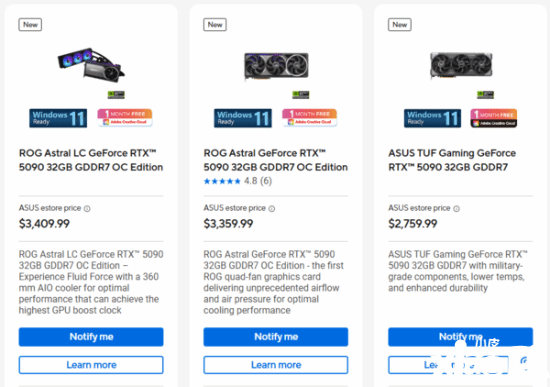
Task: Click NVIDIA badge under ROG Astral LC image
Action: pyautogui.click(x=116, y=94)
